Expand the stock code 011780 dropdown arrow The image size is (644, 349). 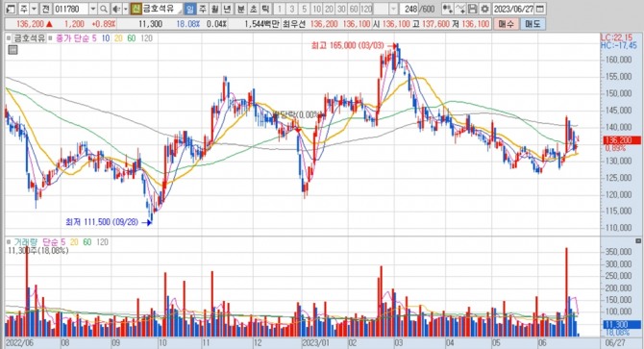coord(93,9)
